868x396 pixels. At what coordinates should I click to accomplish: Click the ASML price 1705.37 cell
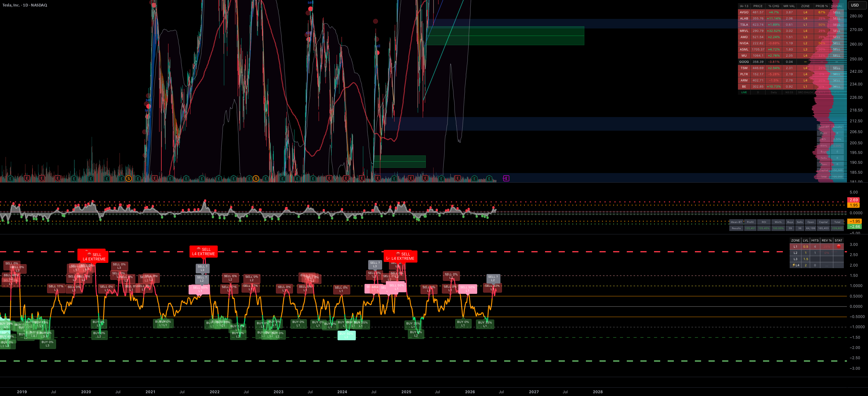pyautogui.click(x=758, y=49)
